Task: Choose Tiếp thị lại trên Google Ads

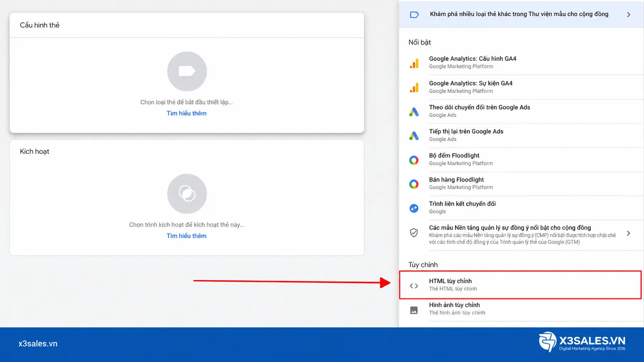Action: click(x=522, y=135)
